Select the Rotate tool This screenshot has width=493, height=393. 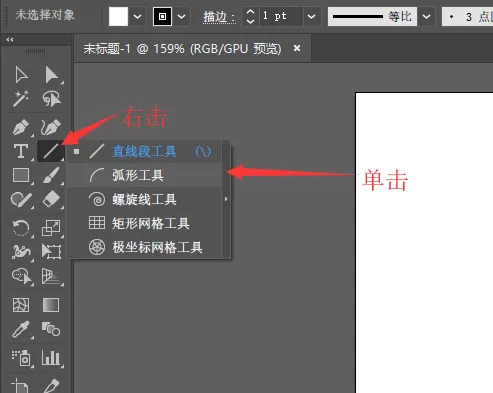pos(21,228)
